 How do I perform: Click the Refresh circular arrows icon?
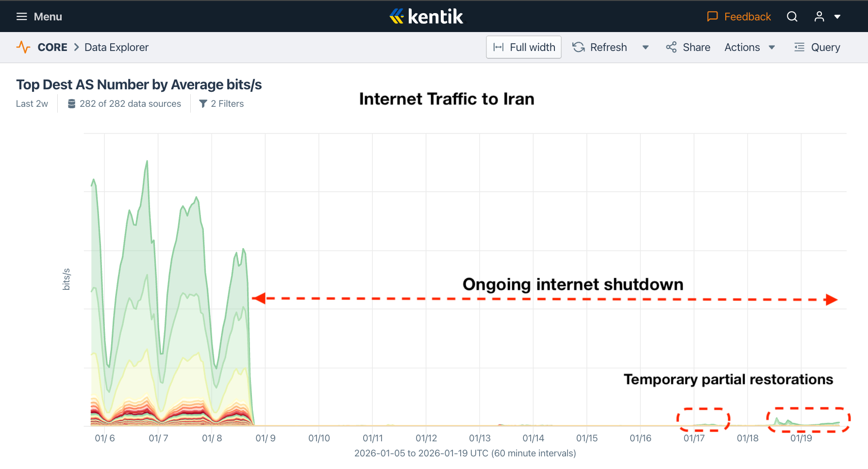(578, 47)
